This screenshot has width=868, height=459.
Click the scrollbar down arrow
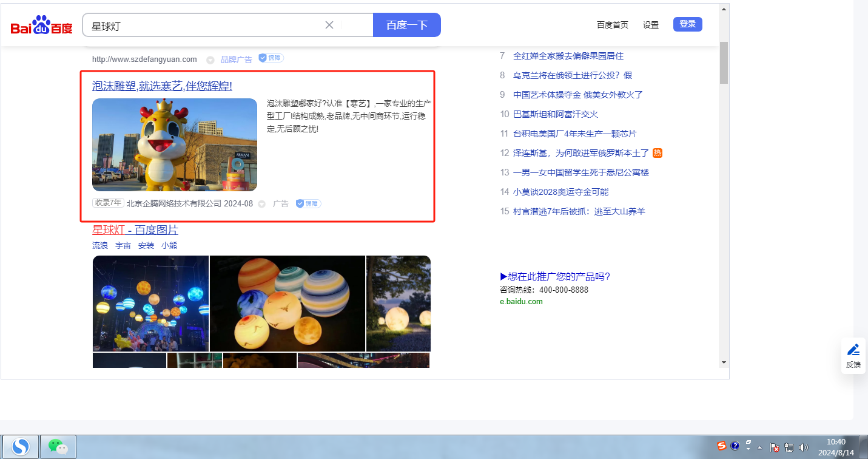(724, 362)
